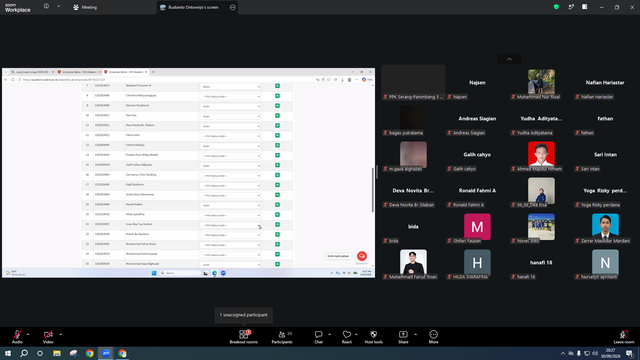This screenshot has height=360, width=640.
Task: Select Yoga Rizky perdana's participant tile
Action: point(605,191)
